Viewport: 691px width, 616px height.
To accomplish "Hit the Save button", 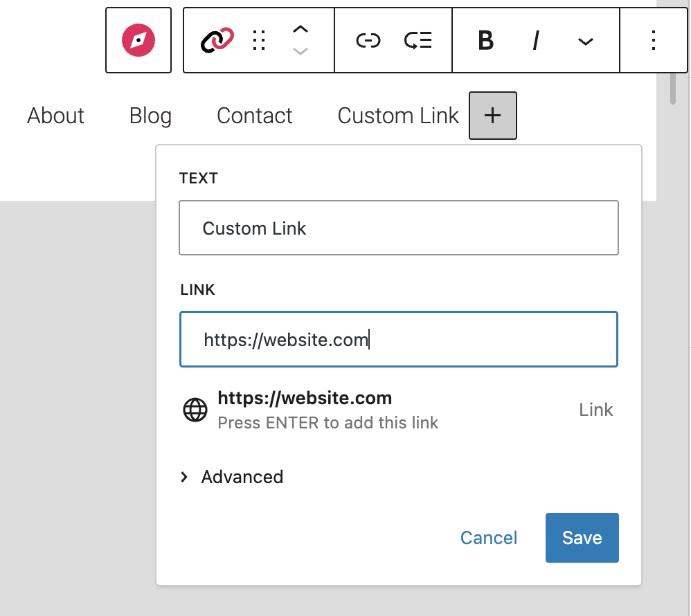I will (582, 538).
